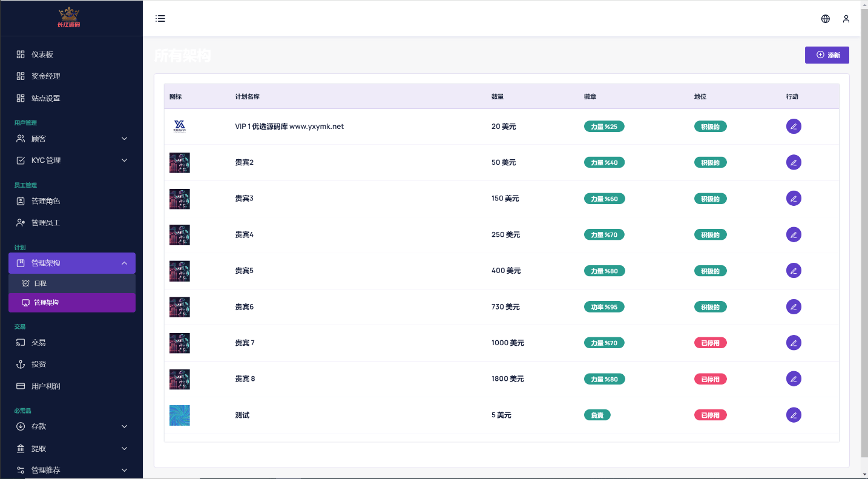Click the 管理员工 user icon
This screenshot has width=868, height=479.
click(21, 223)
